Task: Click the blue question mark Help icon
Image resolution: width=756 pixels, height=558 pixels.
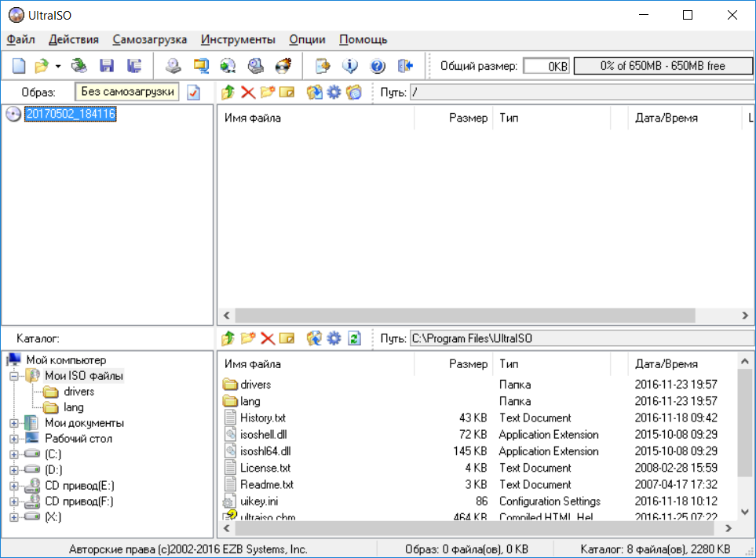Action: pyautogui.click(x=377, y=66)
